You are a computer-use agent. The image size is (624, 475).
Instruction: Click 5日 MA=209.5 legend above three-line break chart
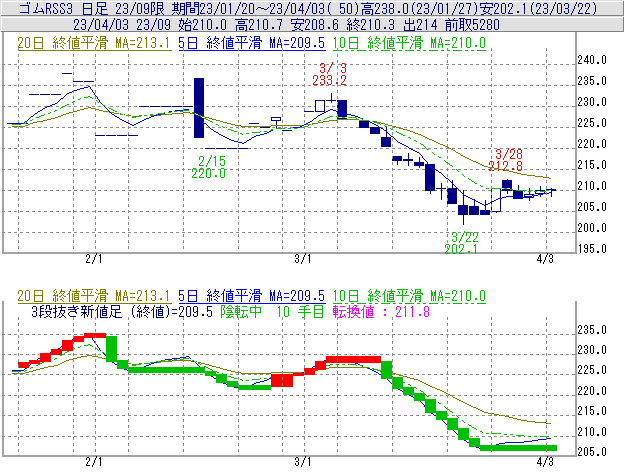(x=252, y=296)
